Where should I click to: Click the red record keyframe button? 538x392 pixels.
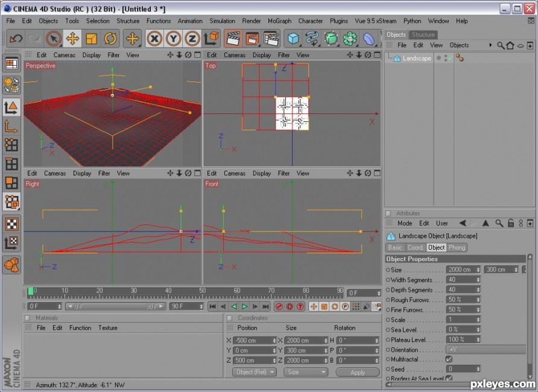point(279,306)
